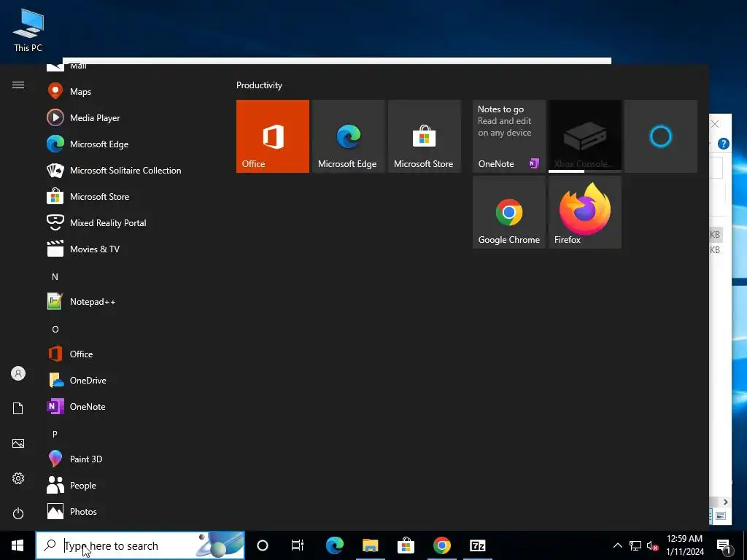This screenshot has height=560, width=747.
Task: Click the help icon in the background window
Action: [723, 144]
